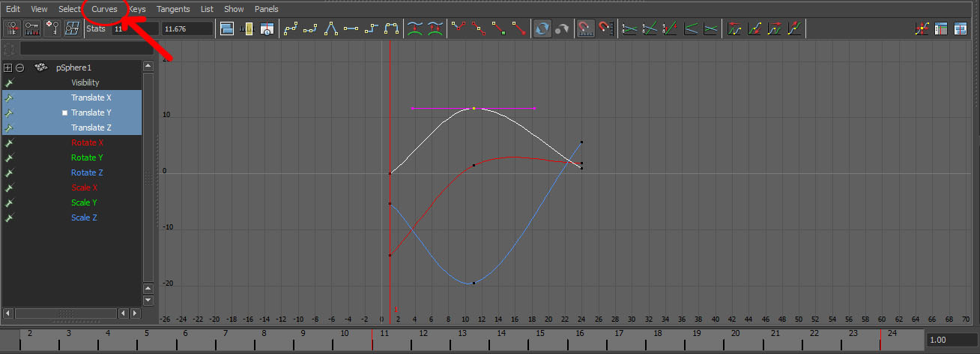Pin the Rotate Y channel
The height and width of the screenshot is (354, 980).
[x=9, y=157]
